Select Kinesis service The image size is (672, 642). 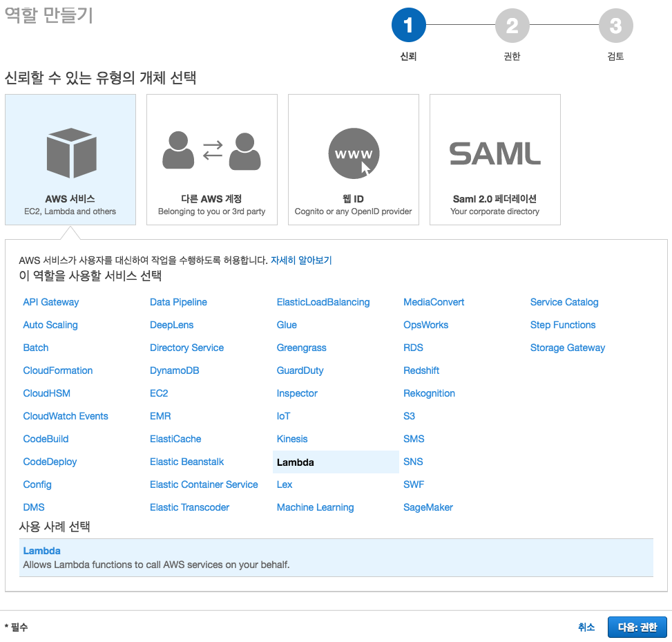(x=292, y=439)
